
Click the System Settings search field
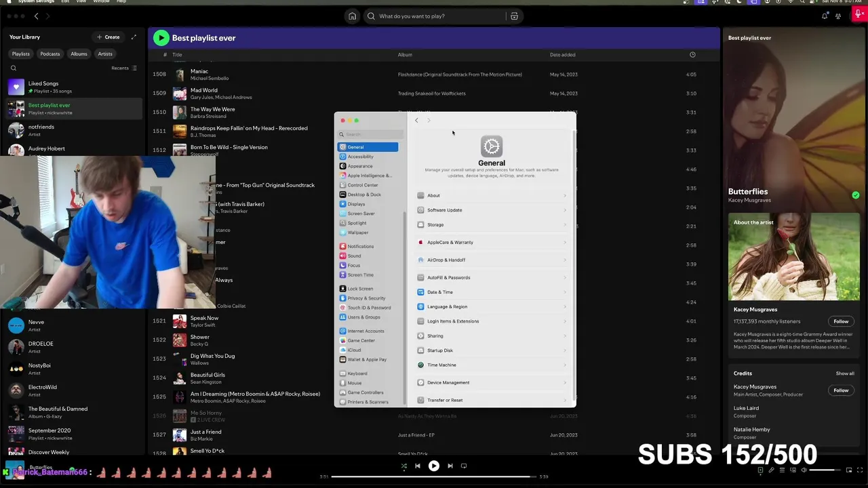coord(370,134)
